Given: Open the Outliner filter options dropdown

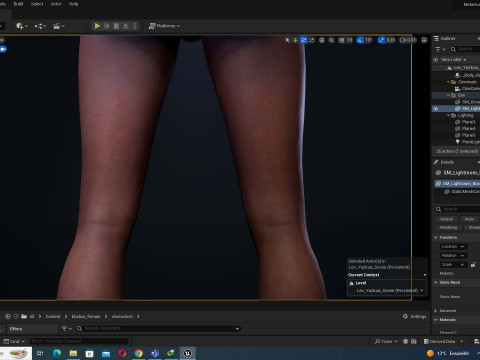Looking at the screenshot, I should point(440,49).
